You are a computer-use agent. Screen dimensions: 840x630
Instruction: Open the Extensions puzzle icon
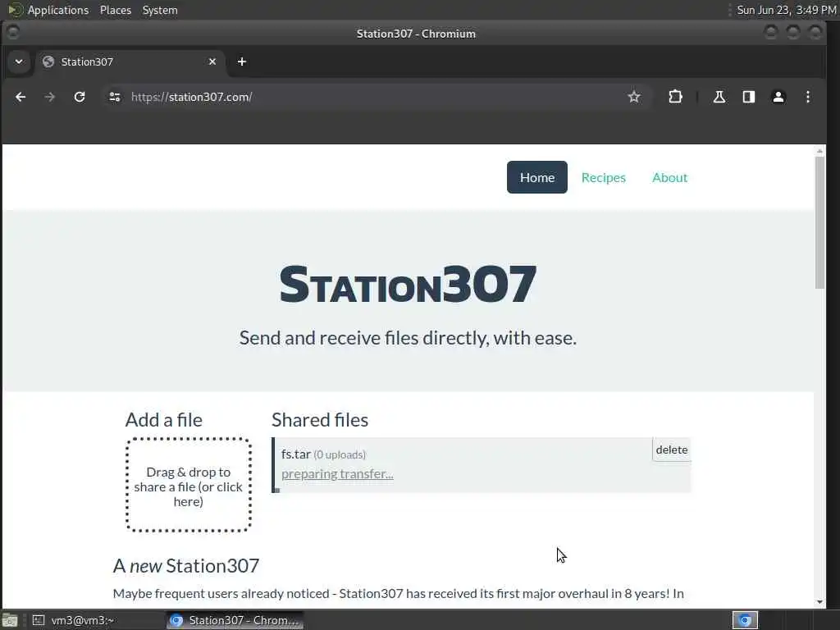tap(676, 97)
